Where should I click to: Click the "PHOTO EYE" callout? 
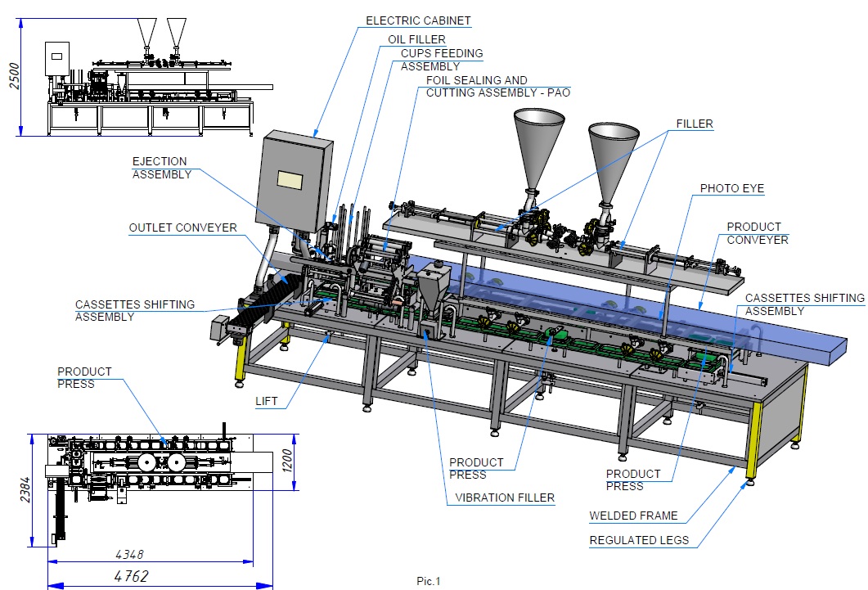coord(731,188)
